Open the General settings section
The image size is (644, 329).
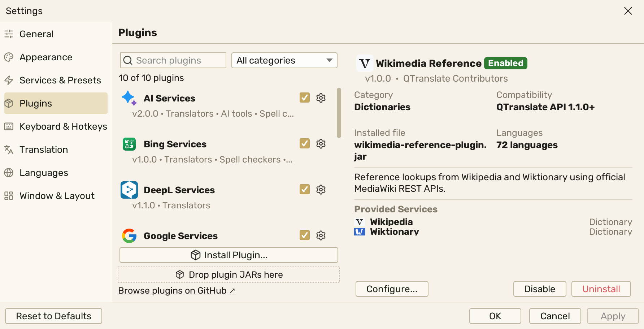tap(56, 34)
